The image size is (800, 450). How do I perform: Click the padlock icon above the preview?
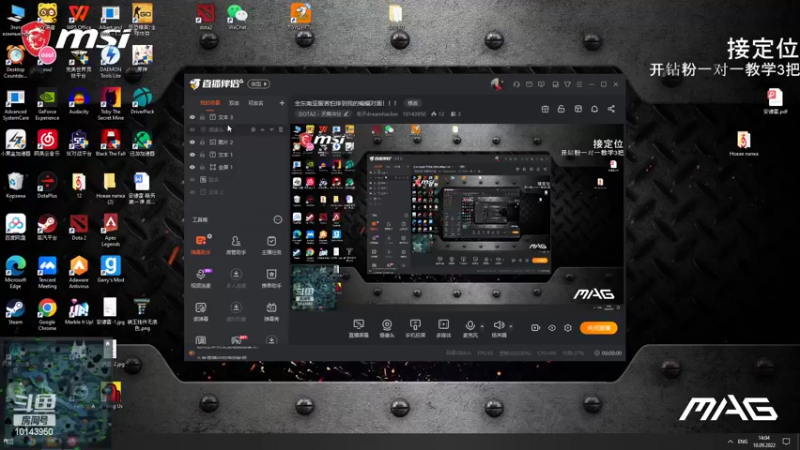pos(561,109)
